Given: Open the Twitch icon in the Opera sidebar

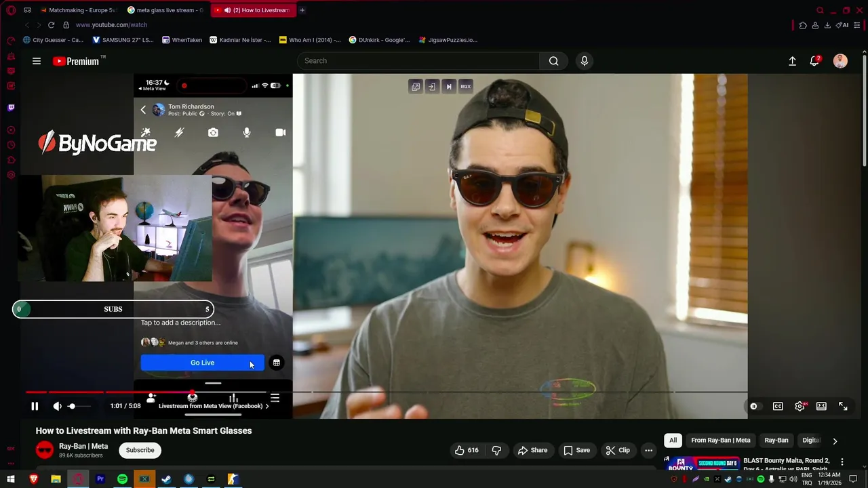Looking at the screenshot, I should [11, 107].
